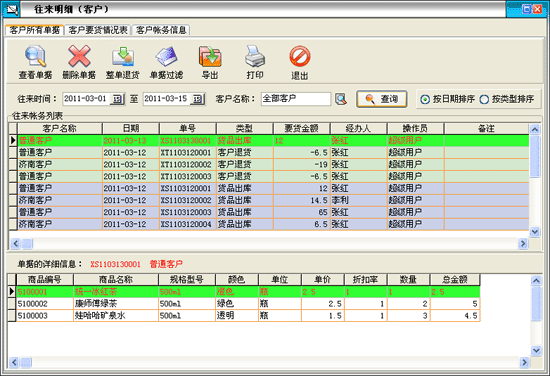Click upper list's scroll down arrow
This screenshot has width=550, height=376.
(535, 231)
